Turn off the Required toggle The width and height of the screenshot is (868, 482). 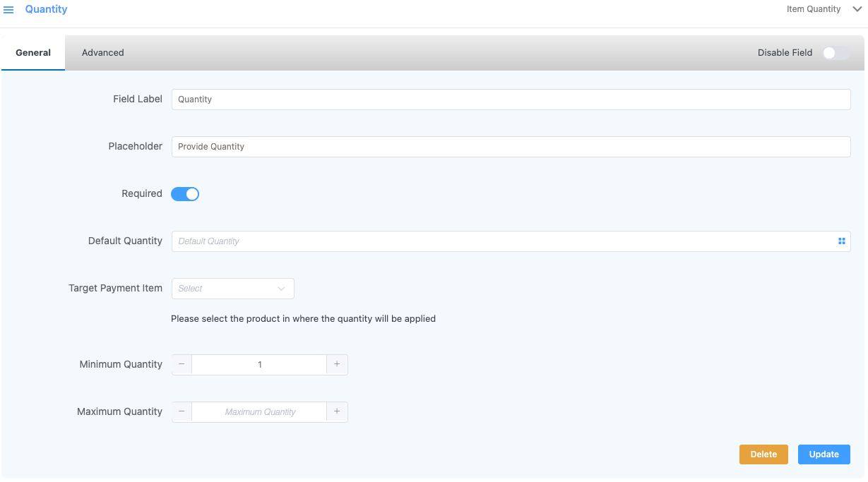point(185,194)
